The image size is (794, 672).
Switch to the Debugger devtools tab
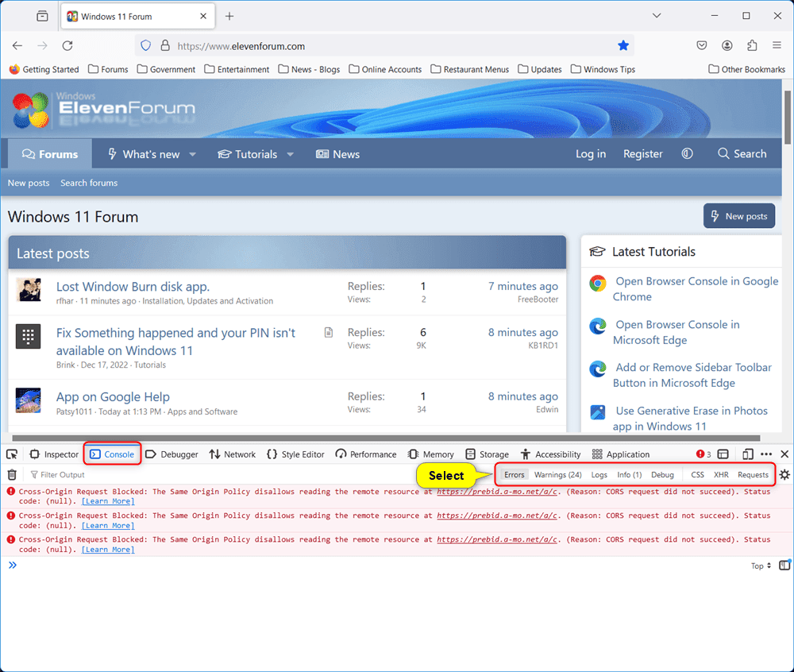pyautogui.click(x=172, y=454)
